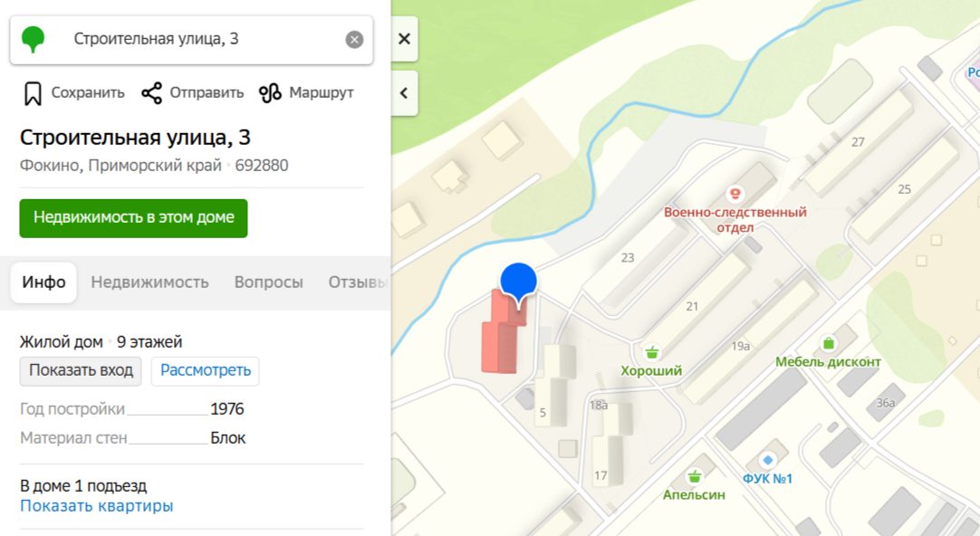The height and width of the screenshot is (536, 980).
Task: Click the Мебель дисконт shop icon
Action: [828, 343]
